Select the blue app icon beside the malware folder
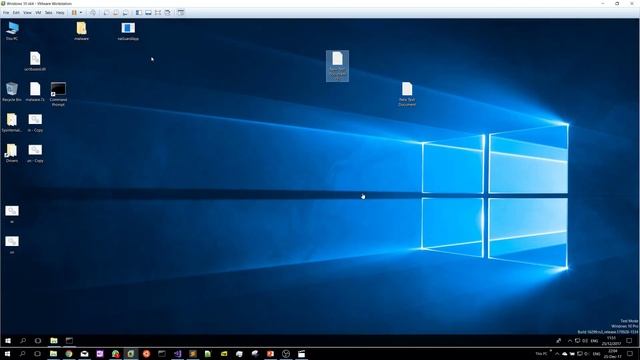 [x=128, y=31]
